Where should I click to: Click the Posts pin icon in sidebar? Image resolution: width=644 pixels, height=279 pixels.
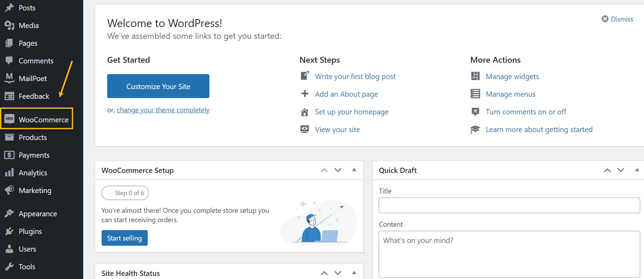(9, 7)
